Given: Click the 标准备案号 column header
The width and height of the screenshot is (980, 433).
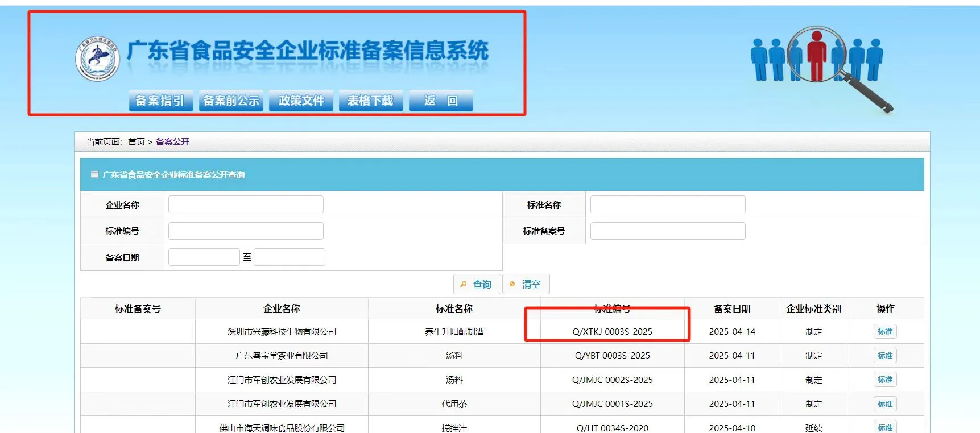Looking at the screenshot, I should tap(138, 309).
